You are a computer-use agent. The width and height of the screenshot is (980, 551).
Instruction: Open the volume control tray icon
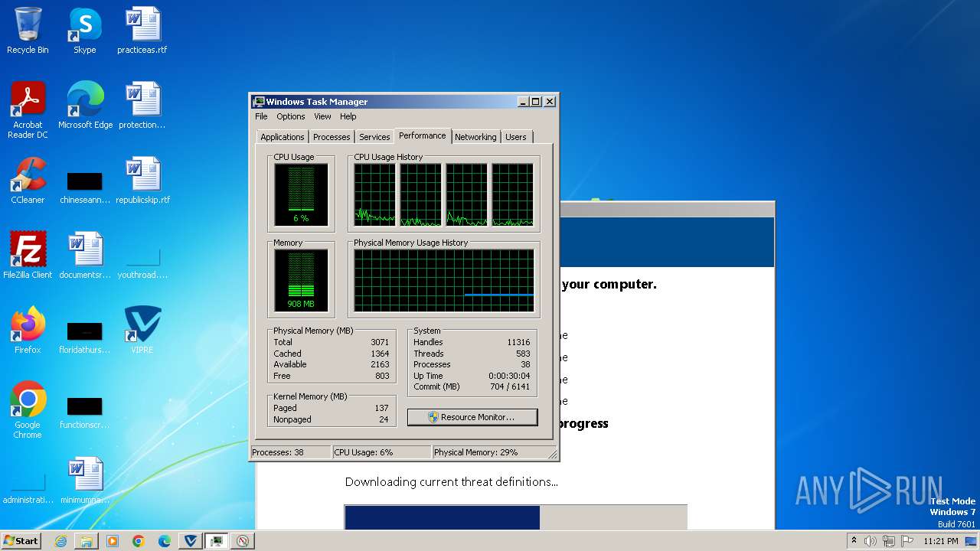pyautogui.click(x=871, y=541)
